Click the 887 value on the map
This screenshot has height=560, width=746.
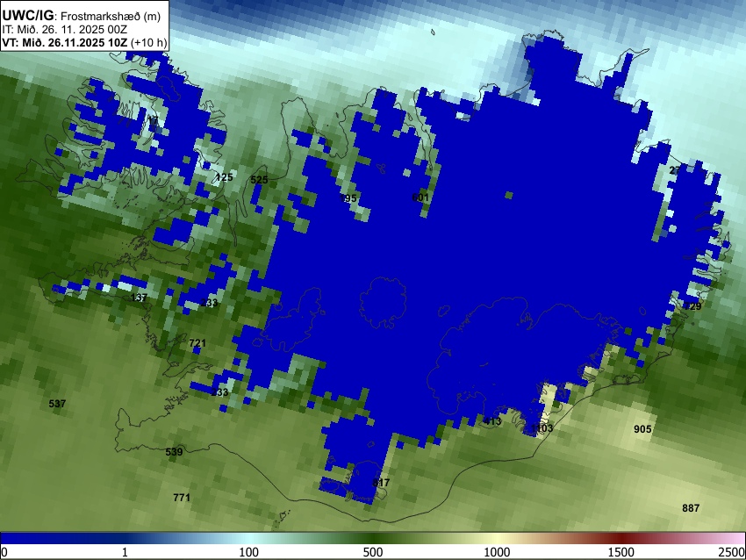[691, 508]
